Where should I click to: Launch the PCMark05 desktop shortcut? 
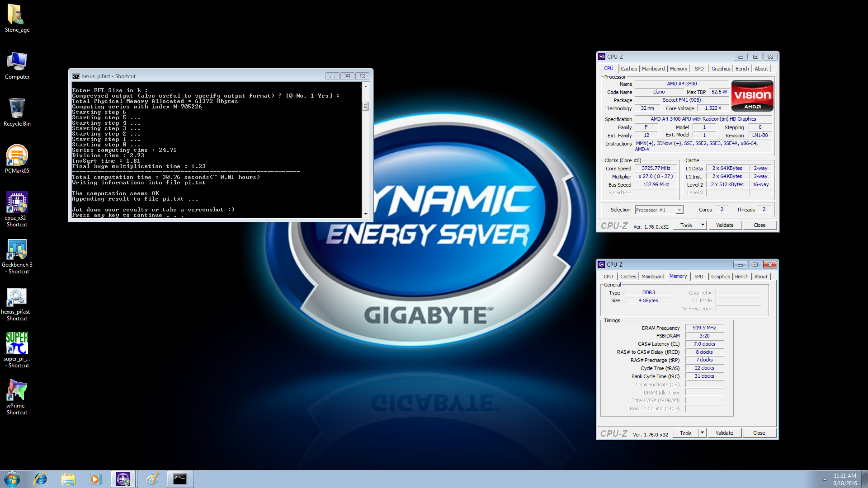17,159
